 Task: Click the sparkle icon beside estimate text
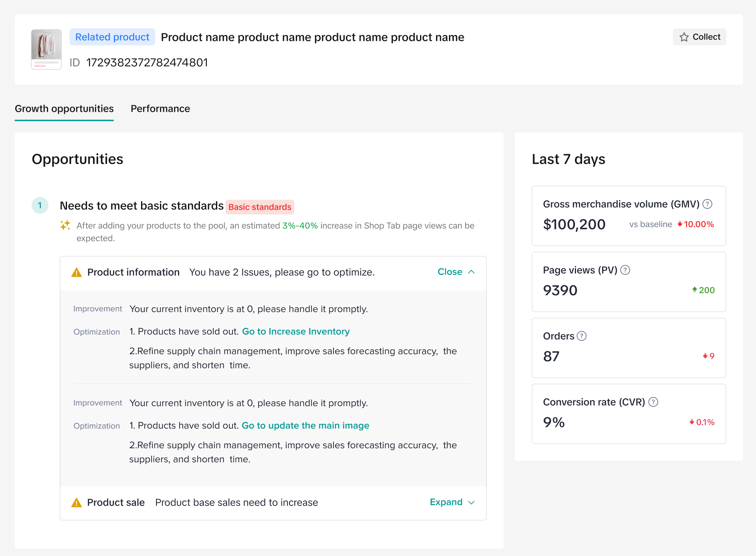[x=65, y=225]
